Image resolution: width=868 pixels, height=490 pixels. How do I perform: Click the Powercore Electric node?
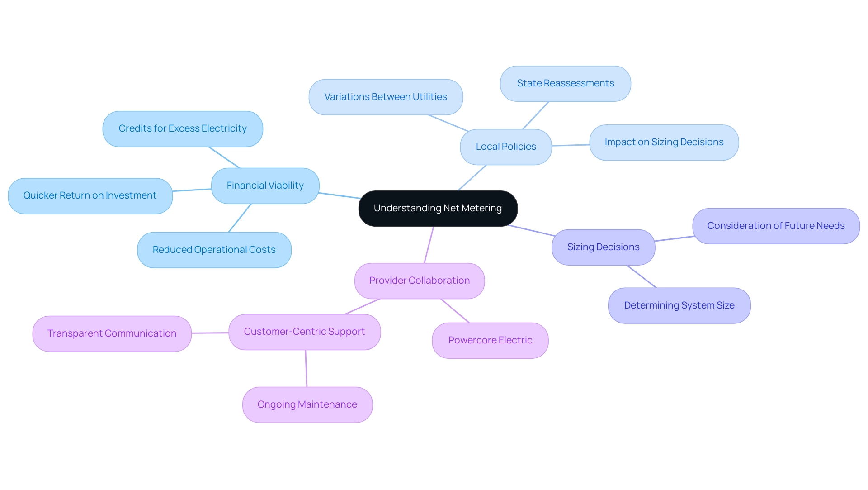[489, 340]
